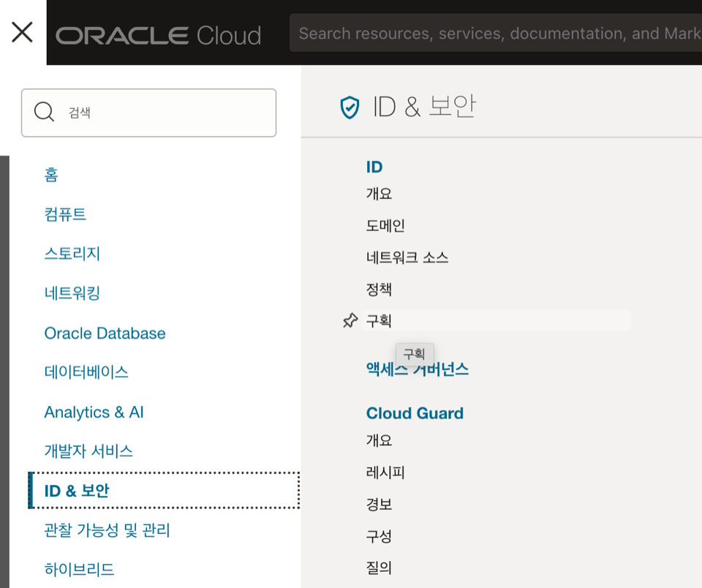This screenshot has width=702, height=588.
Task: Click the magnifier icon in the menu search box
Action: tap(44, 113)
